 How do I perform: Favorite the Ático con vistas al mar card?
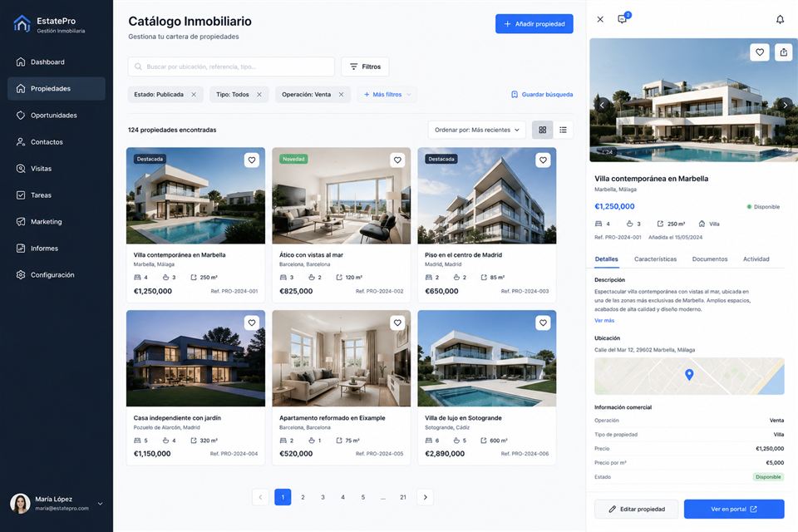[397, 160]
